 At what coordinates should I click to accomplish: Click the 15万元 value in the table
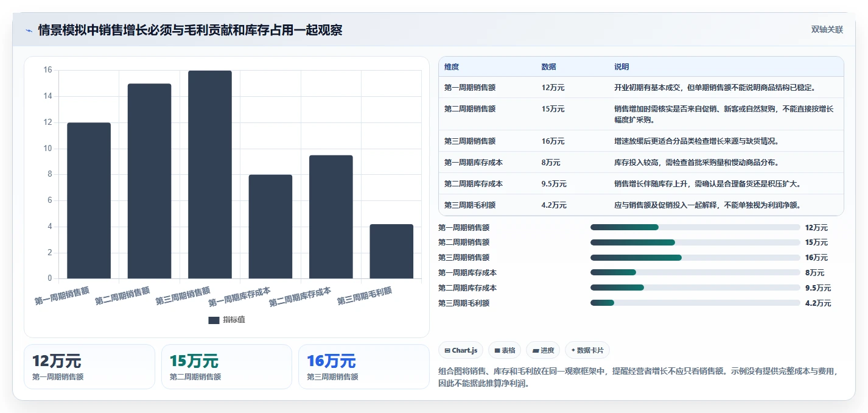click(553, 109)
